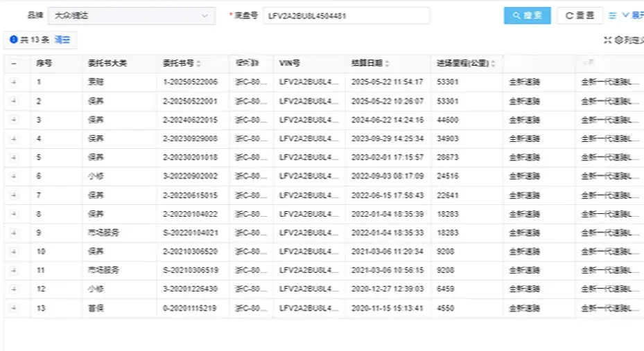This screenshot has width=644, height=351.
Task: Expand row 13 with 委托书号 0-20201115219
Action: pyautogui.click(x=14, y=308)
